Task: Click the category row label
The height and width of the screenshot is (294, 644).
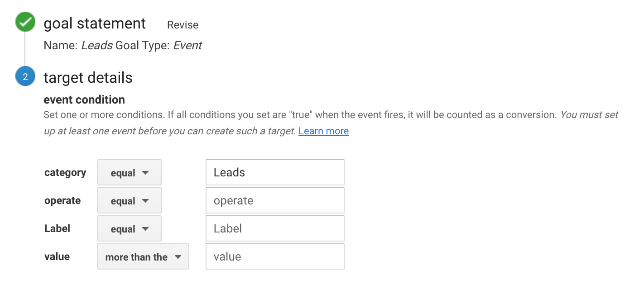Action: pos(65,173)
